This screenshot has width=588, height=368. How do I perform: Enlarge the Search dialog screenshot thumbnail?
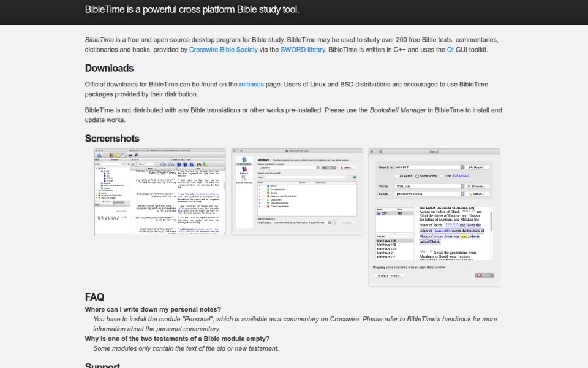434,218
